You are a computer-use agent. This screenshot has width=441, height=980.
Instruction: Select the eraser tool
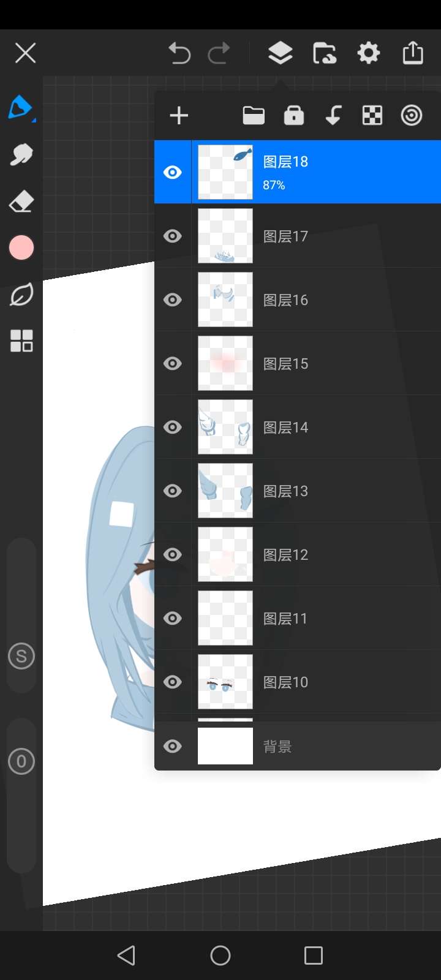click(21, 202)
